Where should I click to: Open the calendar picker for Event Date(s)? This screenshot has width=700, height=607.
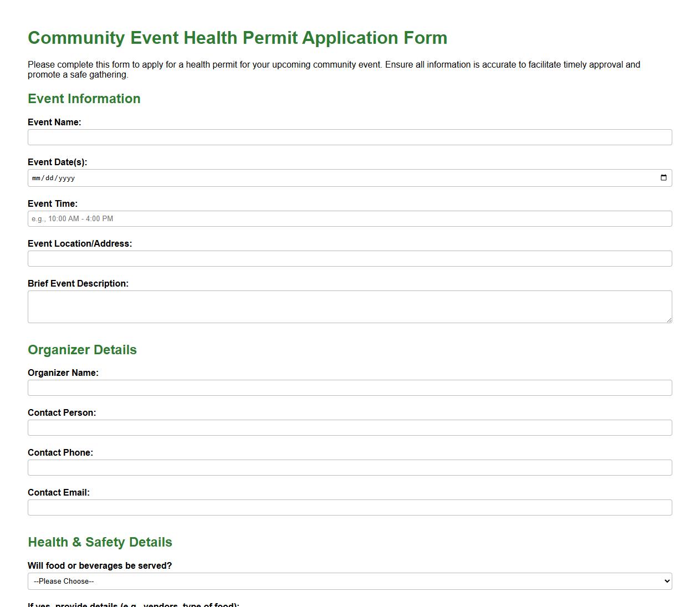point(663,177)
